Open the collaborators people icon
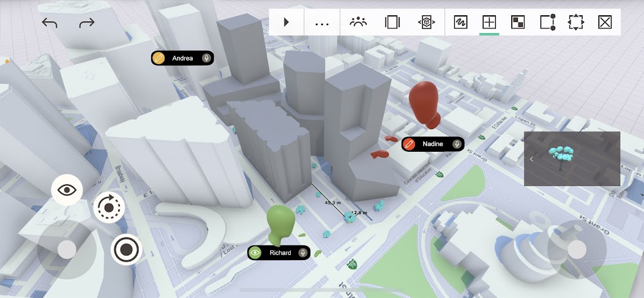The image size is (644, 298). pos(358,22)
